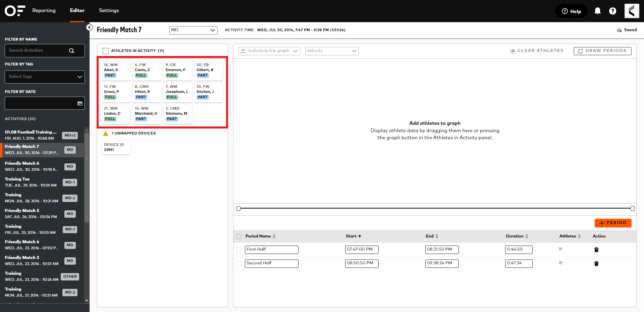Viewport: 644px width, 312px height.
Task: Delete the First Half period with trash icon
Action: coord(596,249)
